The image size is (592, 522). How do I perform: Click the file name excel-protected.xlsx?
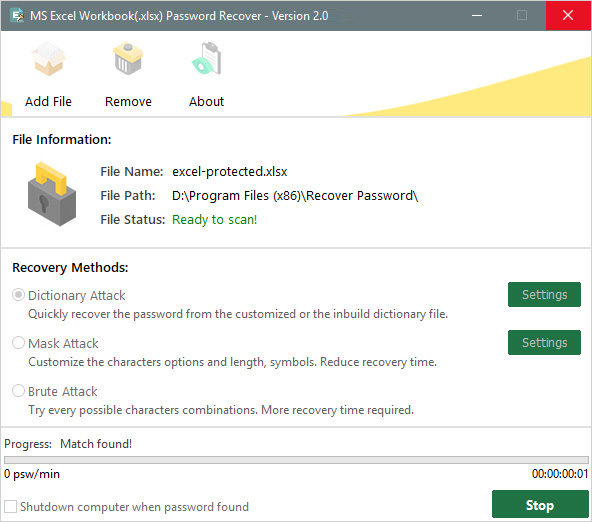[230, 172]
